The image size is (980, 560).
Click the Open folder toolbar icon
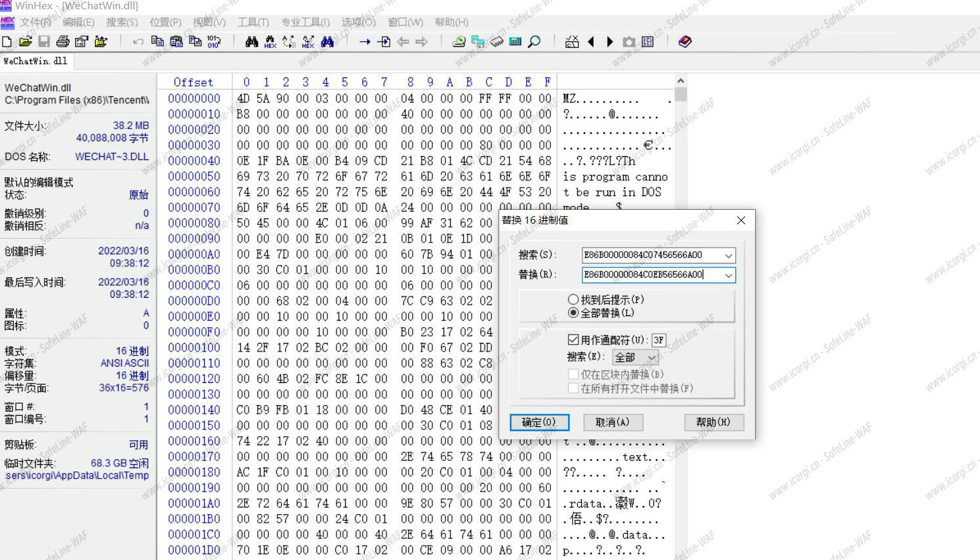pyautogui.click(x=101, y=42)
